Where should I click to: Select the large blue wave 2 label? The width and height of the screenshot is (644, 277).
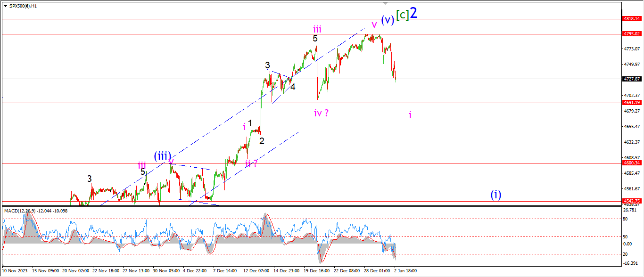coord(413,13)
